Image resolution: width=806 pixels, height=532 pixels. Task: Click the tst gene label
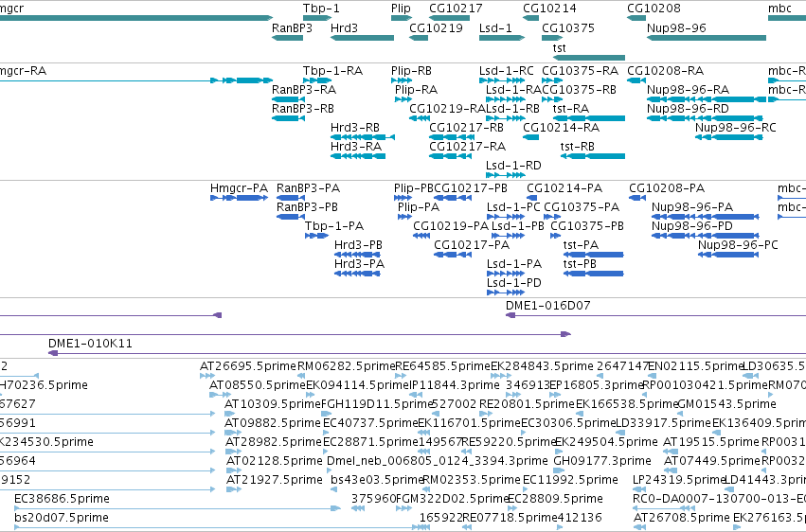point(559,47)
